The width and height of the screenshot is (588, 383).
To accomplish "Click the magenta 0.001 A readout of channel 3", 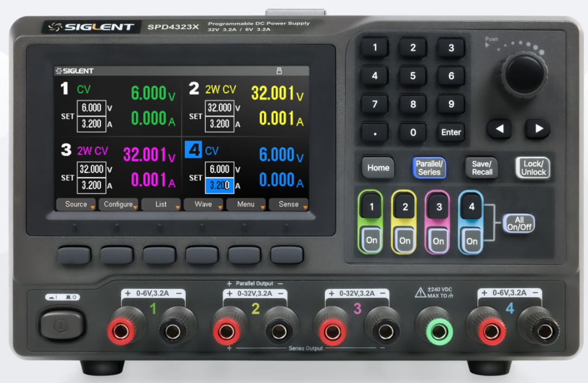I will 153,180.
